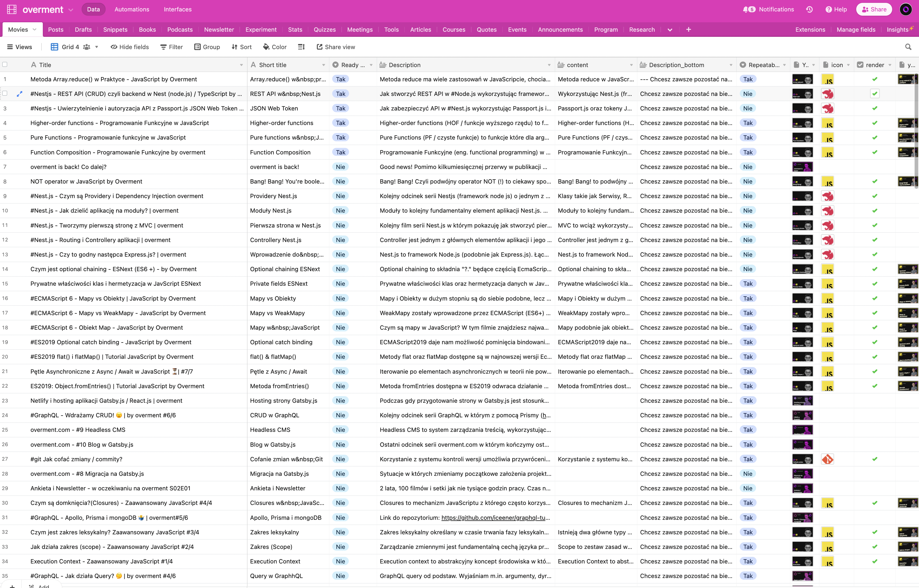The width and height of the screenshot is (919, 588).
Task: Switch to the Podcasts table tab
Action: (180, 29)
